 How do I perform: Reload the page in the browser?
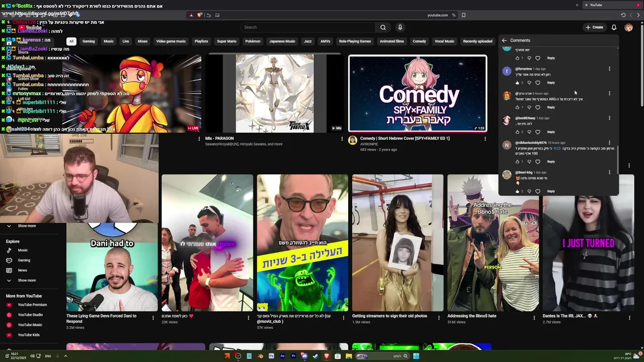coord(623,15)
